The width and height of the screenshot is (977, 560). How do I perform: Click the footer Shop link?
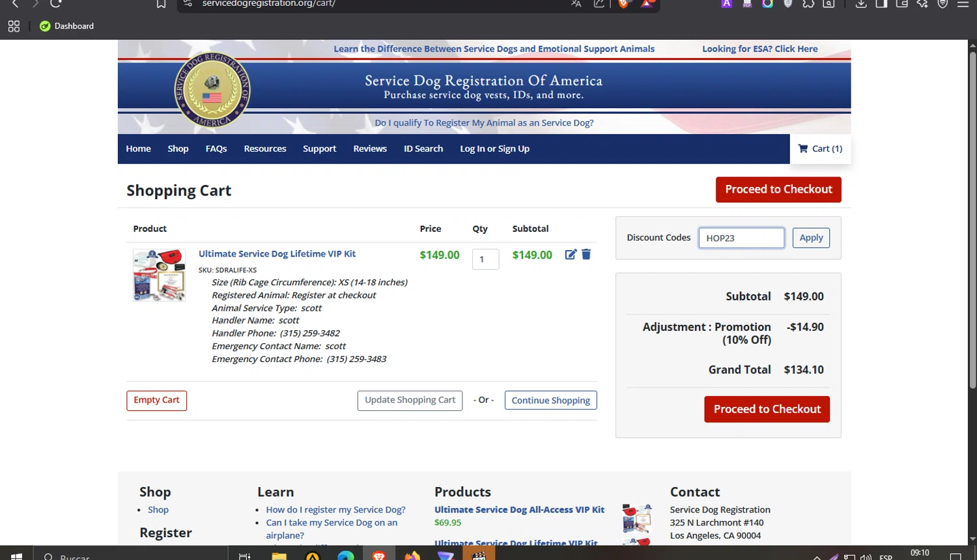(x=158, y=510)
